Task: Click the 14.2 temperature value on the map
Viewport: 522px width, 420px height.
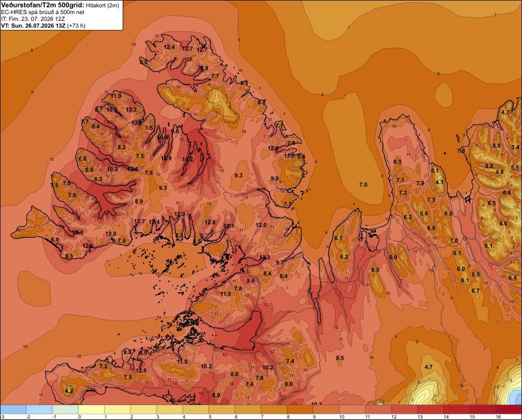Action: [187, 160]
